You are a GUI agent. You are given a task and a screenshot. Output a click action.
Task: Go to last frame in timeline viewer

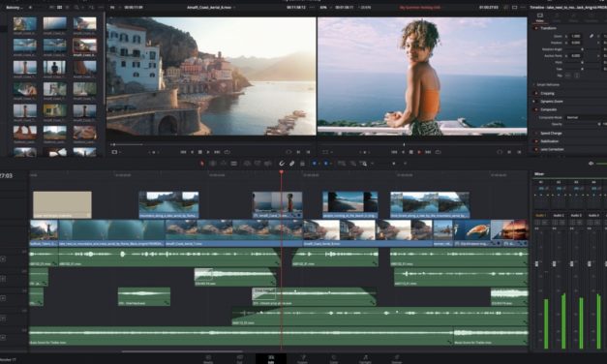[x=428, y=152]
